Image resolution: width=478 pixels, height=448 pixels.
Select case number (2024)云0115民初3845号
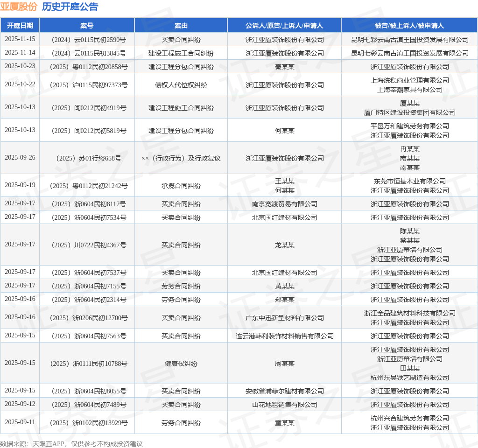(89, 53)
